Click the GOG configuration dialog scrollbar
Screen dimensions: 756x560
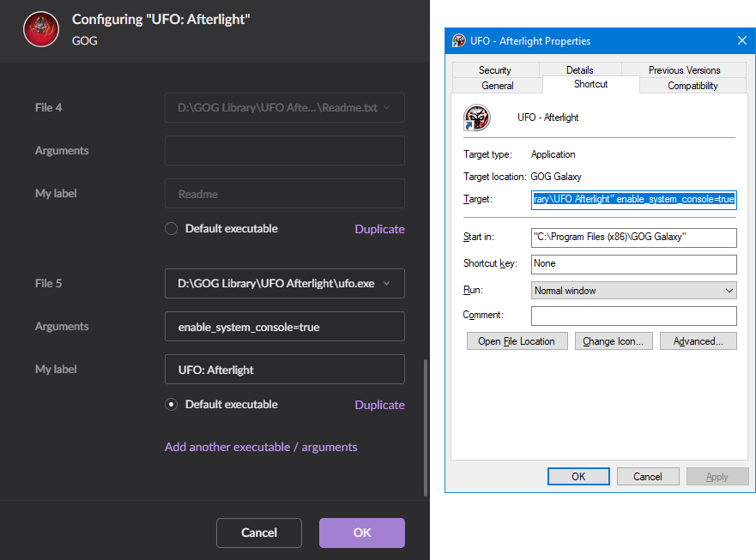[426, 427]
